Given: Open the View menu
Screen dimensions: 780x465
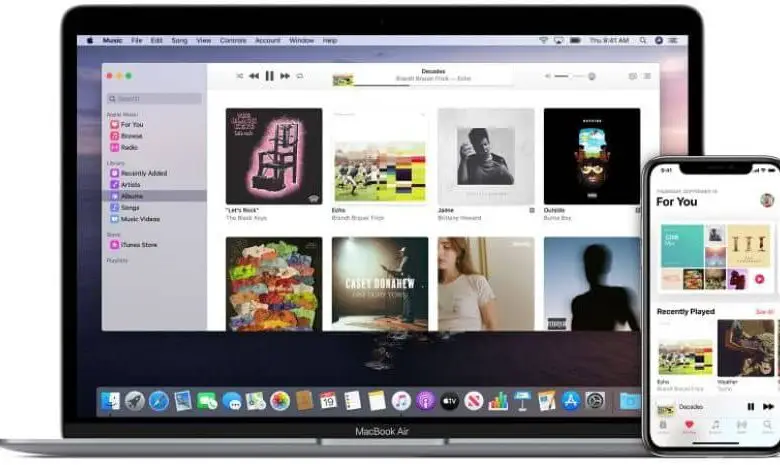Looking at the screenshot, I should 203,41.
